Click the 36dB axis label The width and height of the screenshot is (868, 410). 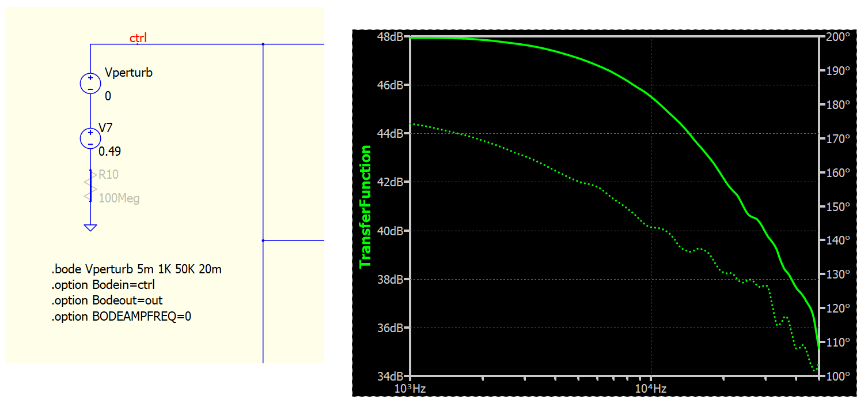tap(390, 328)
